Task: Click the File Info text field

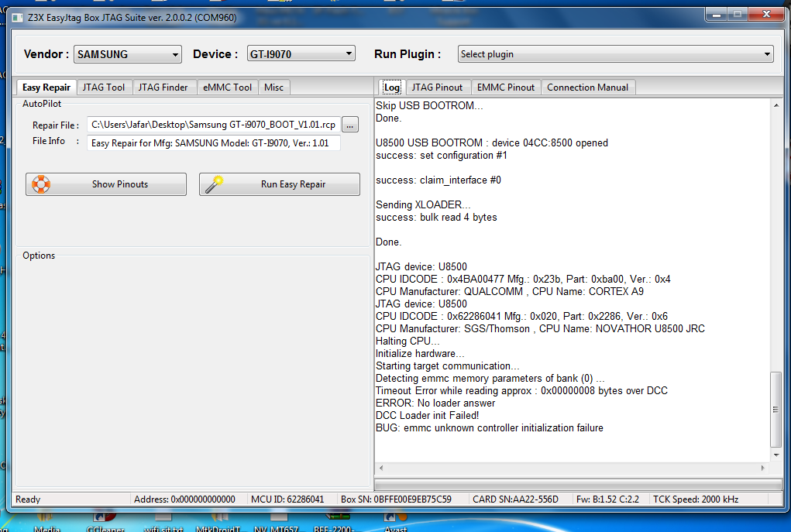Action: [213, 142]
